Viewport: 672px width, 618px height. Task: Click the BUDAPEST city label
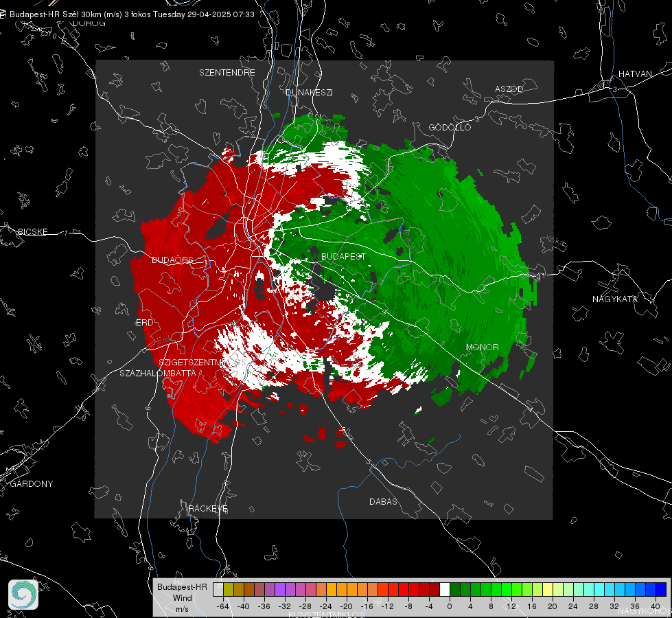(x=344, y=256)
